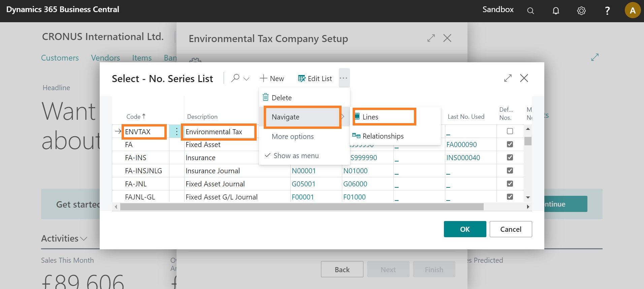Click the OK button
Viewport: 644px width, 289px height.
(x=465, y=229)
